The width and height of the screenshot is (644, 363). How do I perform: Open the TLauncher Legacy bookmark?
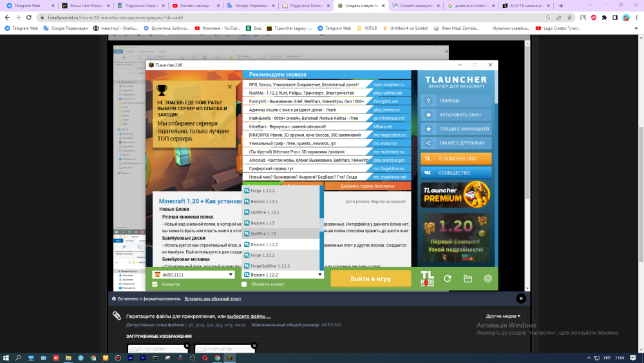pyautogui.click(x=290, y=28)
